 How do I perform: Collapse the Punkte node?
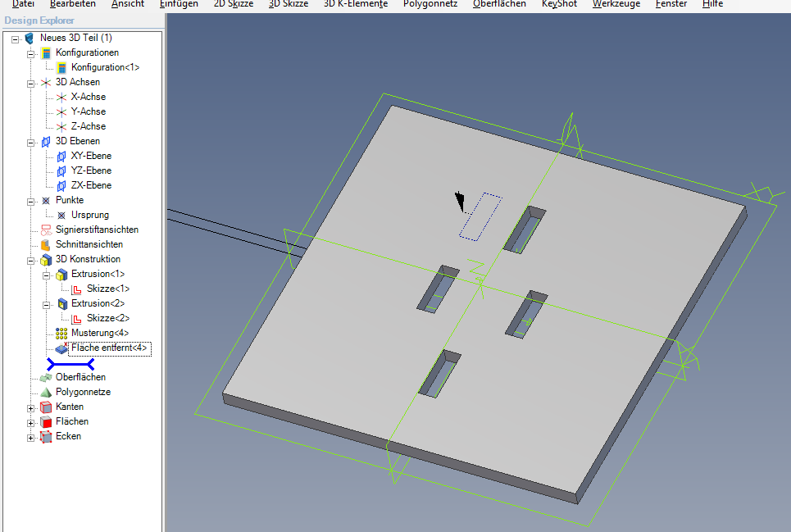[x=31, y=201]
